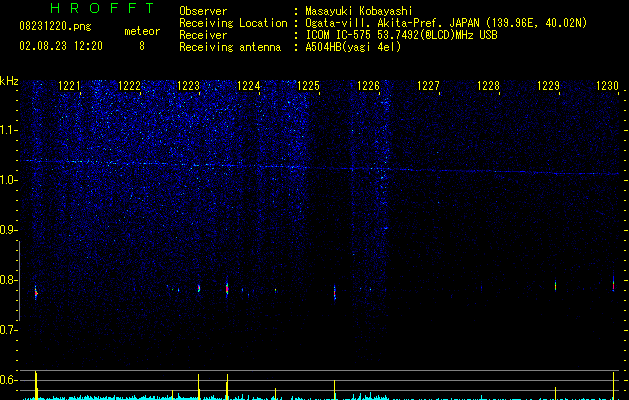Click the ICOM IC-575 receiver details
629x400 pixels.
[401, 35]
